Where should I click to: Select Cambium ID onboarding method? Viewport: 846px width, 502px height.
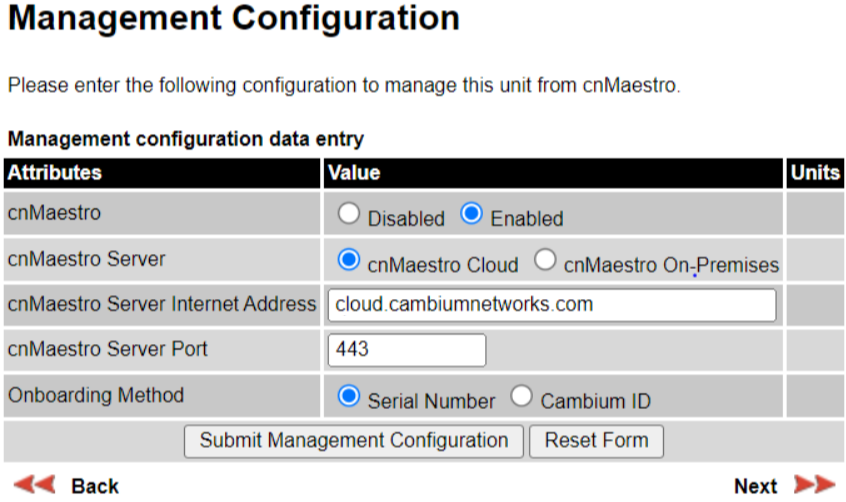tap(521, 396)
